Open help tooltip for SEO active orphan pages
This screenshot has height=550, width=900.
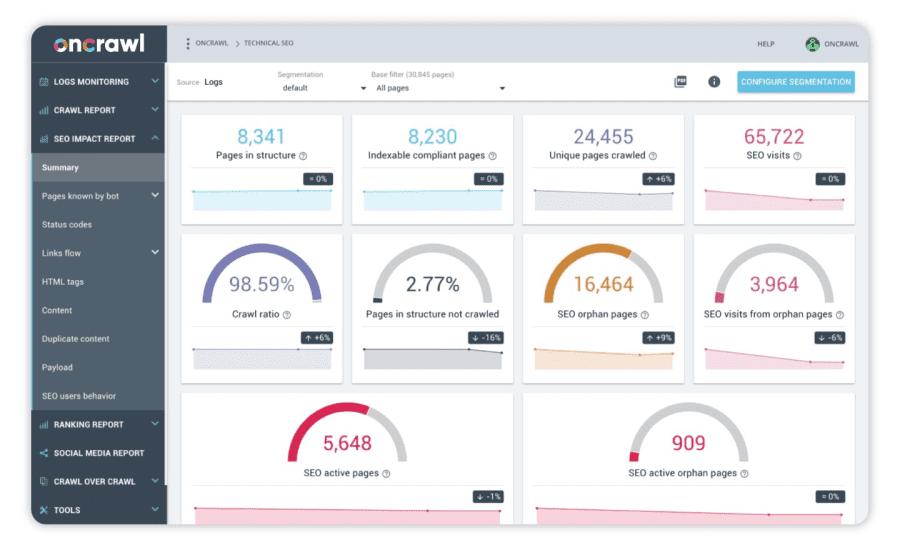(744, 474)
